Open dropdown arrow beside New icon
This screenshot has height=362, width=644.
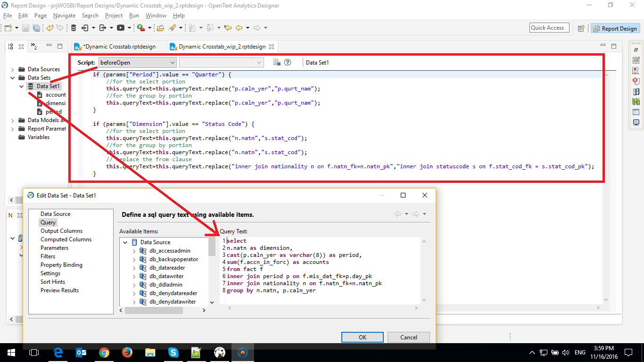(17, 28)
